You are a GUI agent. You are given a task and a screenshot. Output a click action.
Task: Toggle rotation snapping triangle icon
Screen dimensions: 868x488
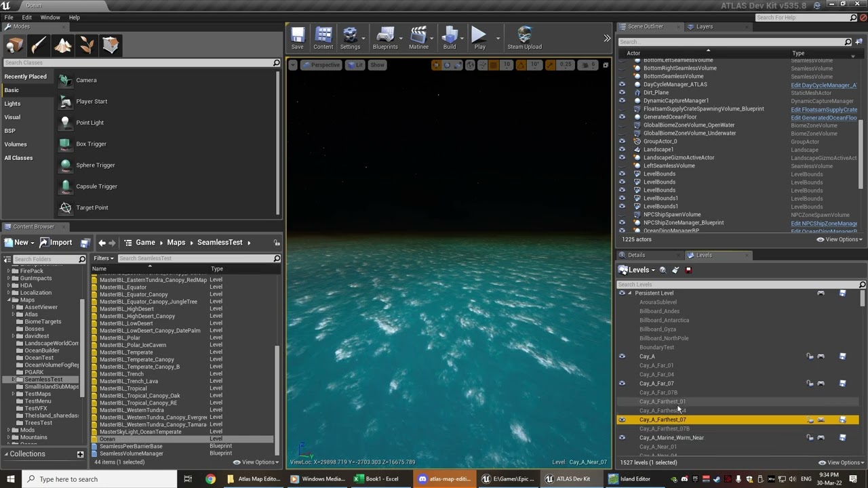(521, 65)
